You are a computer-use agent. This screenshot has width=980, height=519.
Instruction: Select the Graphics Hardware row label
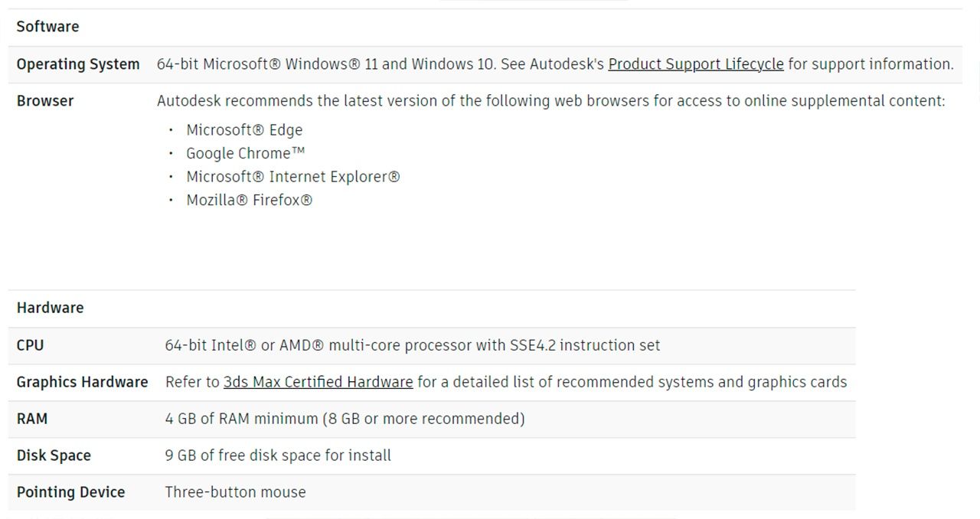point(82,382)
